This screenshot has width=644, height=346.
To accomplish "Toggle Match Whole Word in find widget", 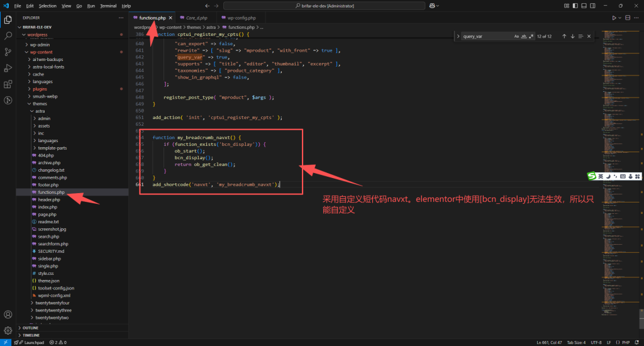I will 523,36.
